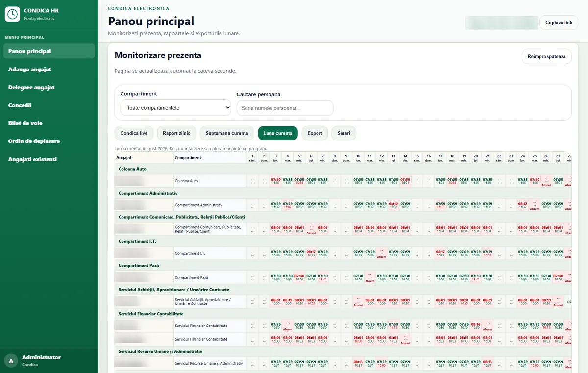Click Comunicare row's 08:14 cell on day 11

pos(370,229)
